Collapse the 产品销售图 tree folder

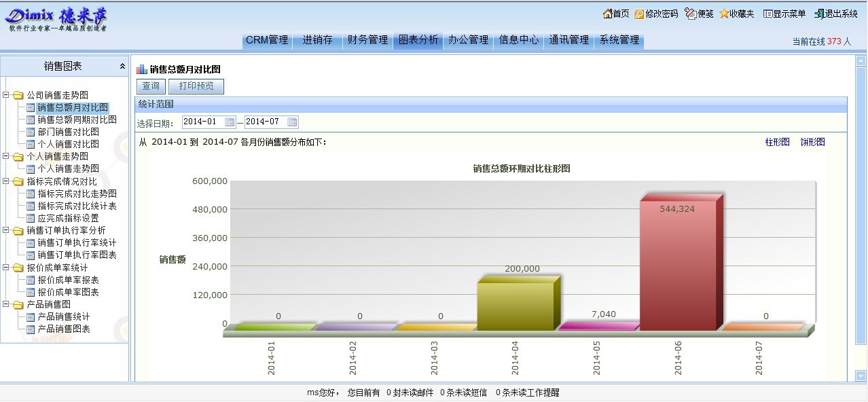tap(6, 305)
